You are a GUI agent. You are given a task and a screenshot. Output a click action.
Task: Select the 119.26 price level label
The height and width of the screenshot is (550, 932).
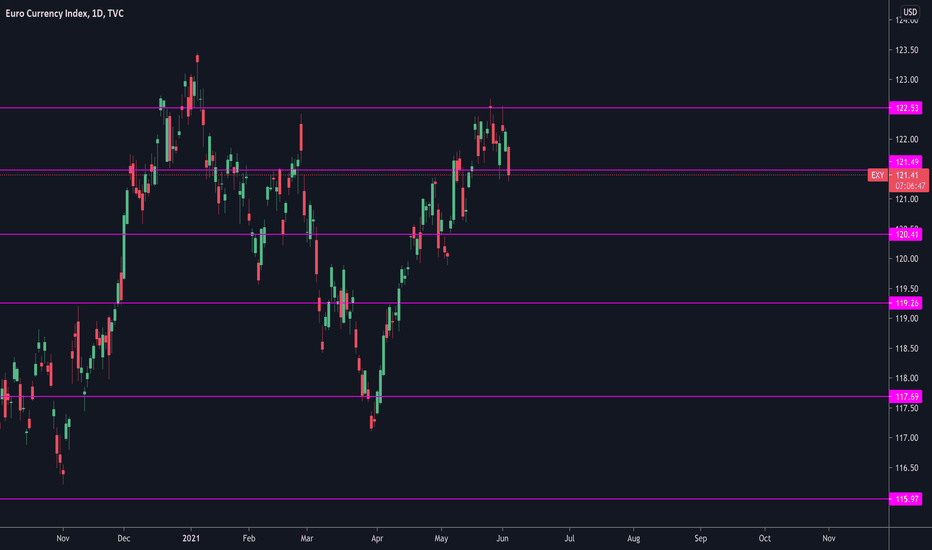coord(906,303)
